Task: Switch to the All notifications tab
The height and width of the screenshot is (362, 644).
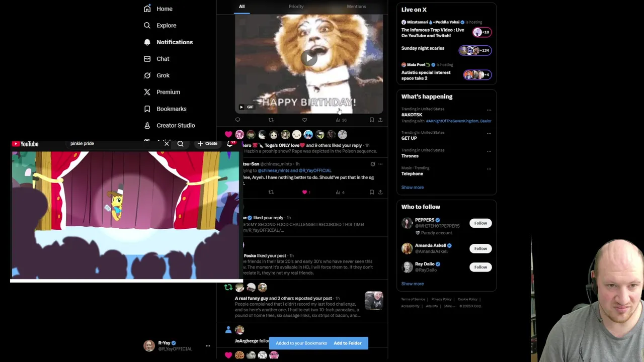Action: click(242, 7)
